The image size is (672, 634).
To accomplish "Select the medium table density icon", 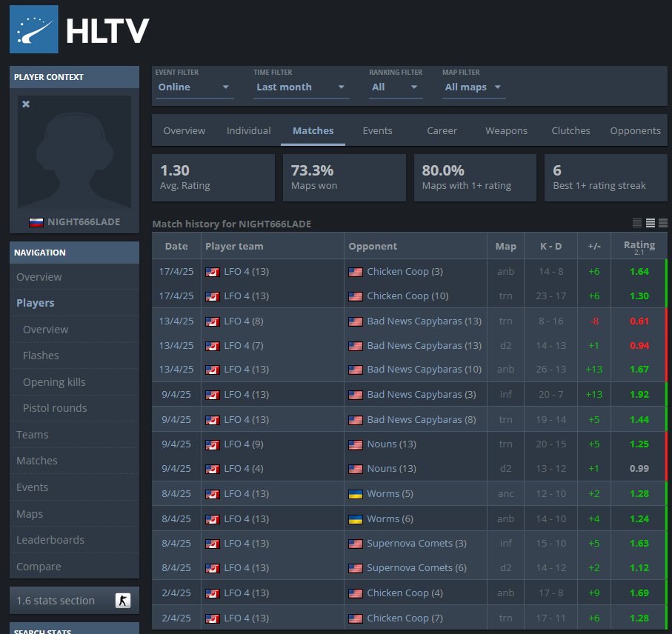I will click(650, 223).
